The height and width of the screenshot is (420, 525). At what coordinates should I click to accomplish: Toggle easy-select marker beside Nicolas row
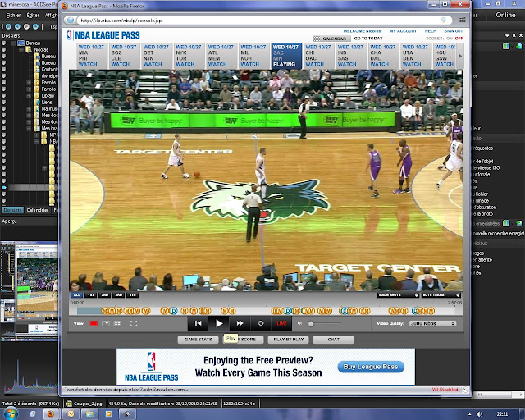pyautogui.click(x=3, y=49)
